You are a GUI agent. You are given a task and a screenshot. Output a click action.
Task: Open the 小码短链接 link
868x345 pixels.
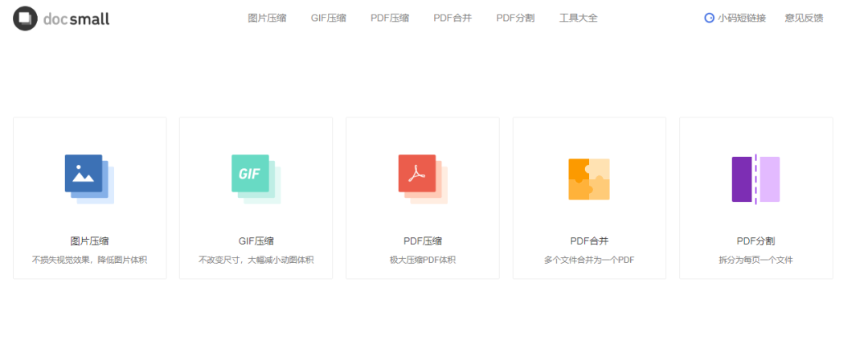tap(741, 18)
